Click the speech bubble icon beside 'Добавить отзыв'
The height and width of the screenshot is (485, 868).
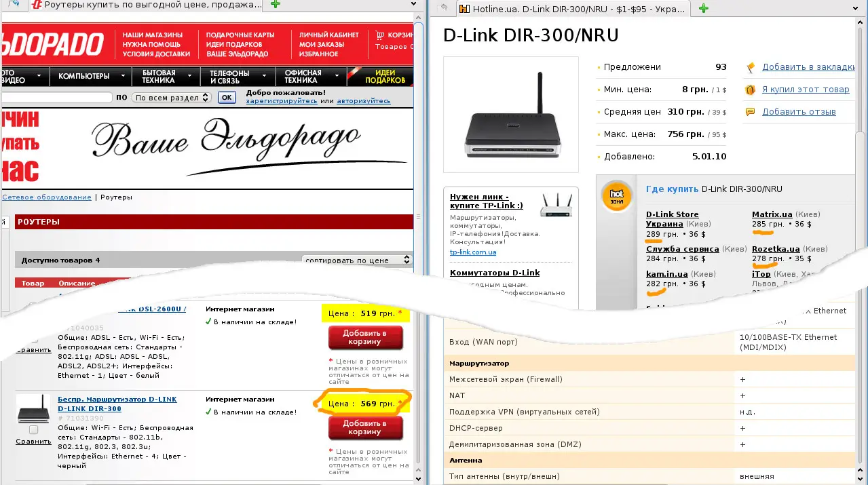point(751,112)
